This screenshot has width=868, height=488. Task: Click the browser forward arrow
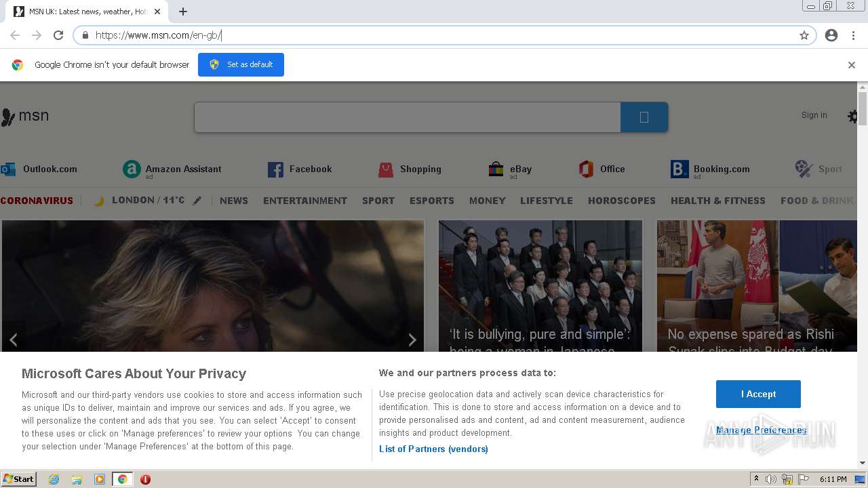point(37,35)
